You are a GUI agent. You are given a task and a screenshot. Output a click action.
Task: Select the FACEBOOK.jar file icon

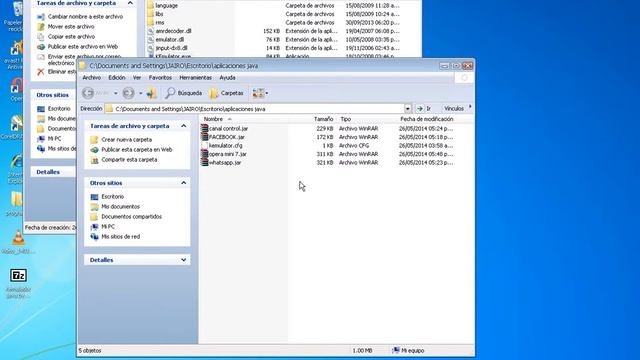[x=204, y=137]
